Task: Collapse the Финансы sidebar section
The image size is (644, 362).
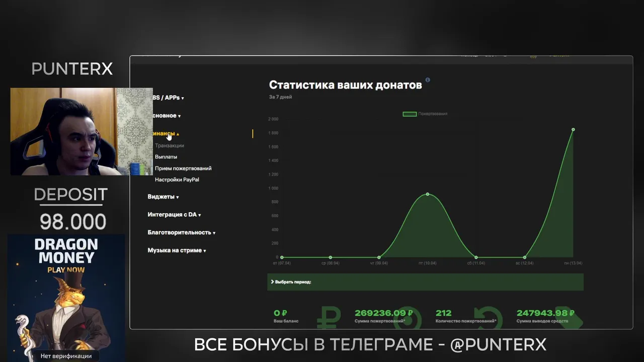Action: (x=166, y=134)
